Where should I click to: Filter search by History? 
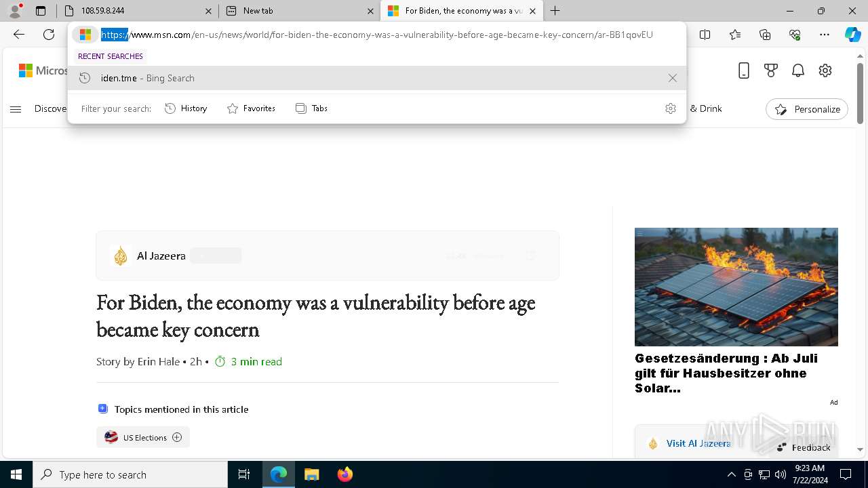186,108
